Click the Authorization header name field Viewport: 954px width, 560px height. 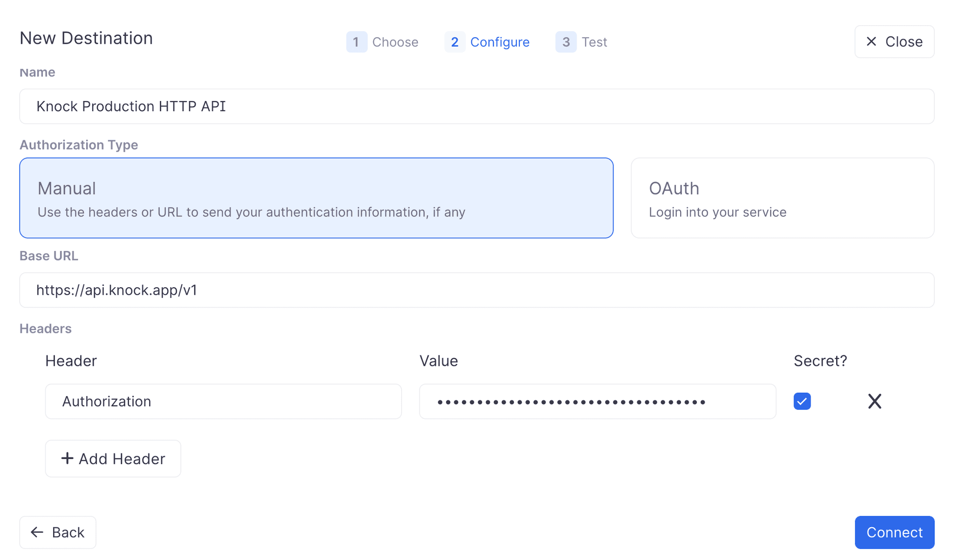[223, 401]
